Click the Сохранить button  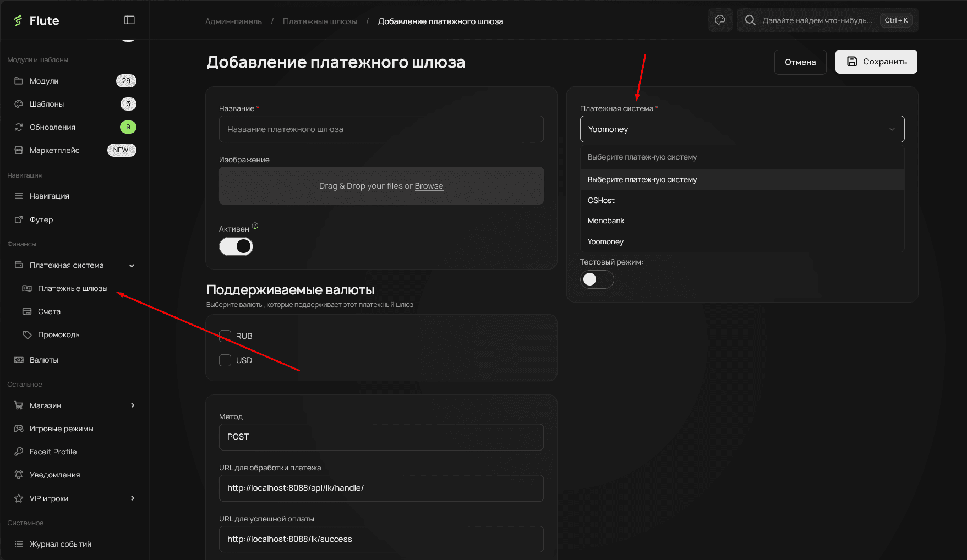tap(876, 61)
